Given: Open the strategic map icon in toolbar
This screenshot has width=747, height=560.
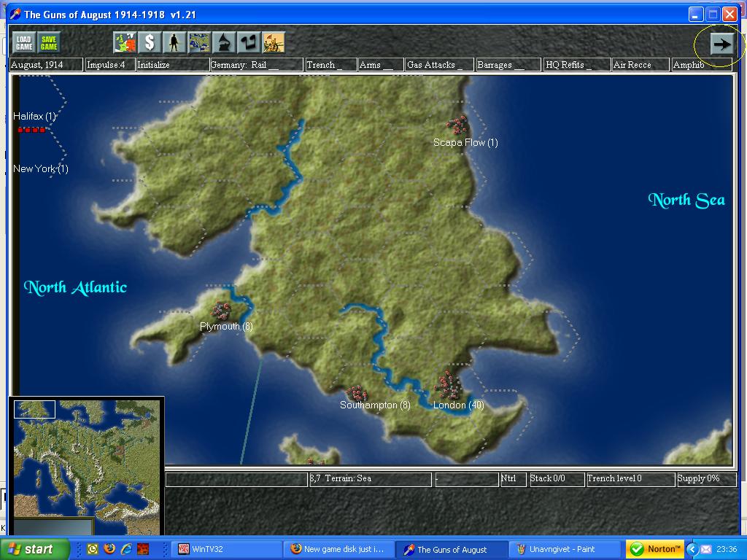Looking at the screenshot, I should (199, 42).
